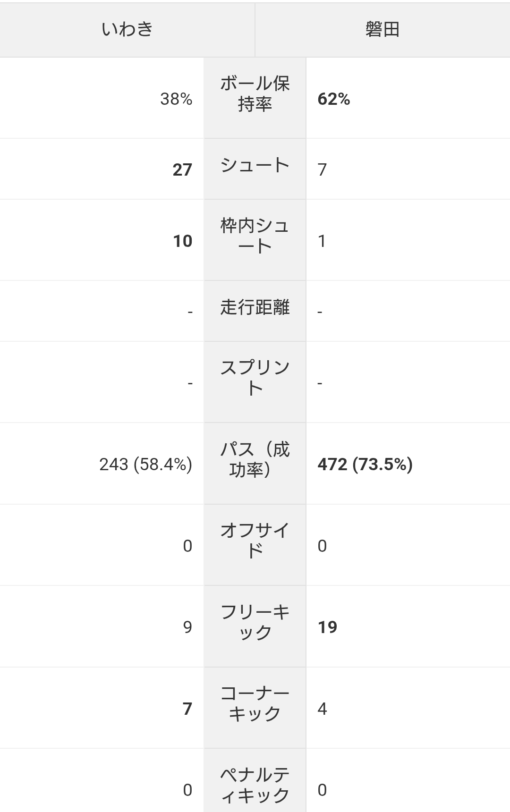Tap the ボール保持率 stat label
The width and height of the screenshot is (510, 812).
[255, 94]
